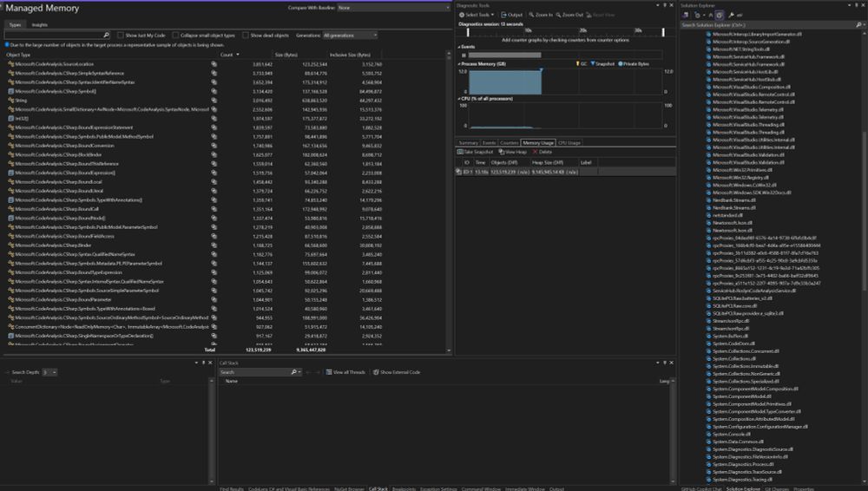This screenshot has width=868, height=491.
Task: Click Solution Explorer switch views icon
Action: pyautogui.click(x=686, y=15)
